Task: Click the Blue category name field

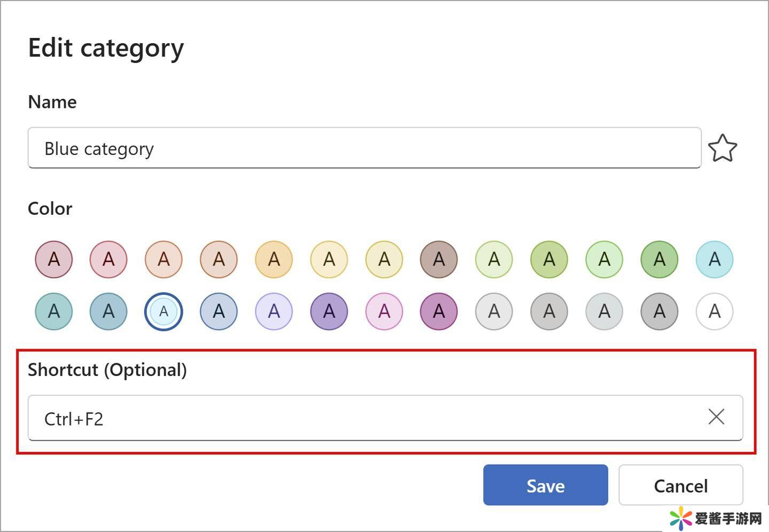Action: pos(364,148)
